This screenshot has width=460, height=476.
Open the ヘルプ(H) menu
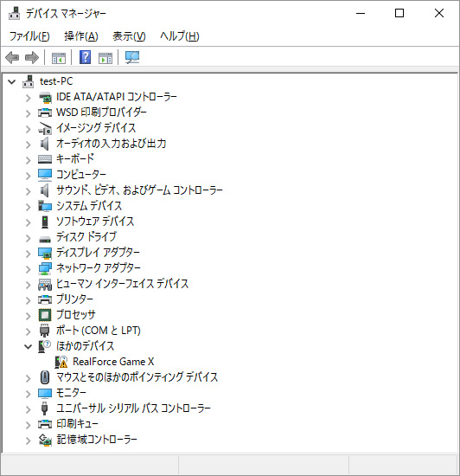[x=180, y=36]
